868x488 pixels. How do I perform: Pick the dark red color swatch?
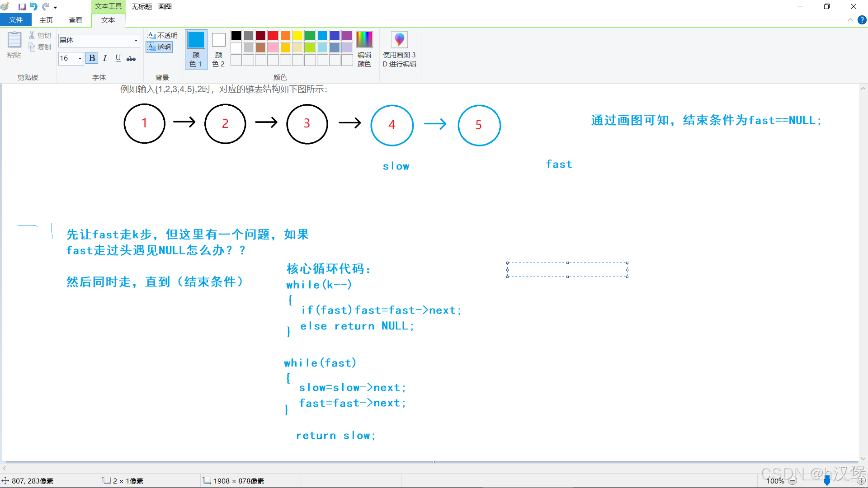pyautogui.click(x=261, y=36)
